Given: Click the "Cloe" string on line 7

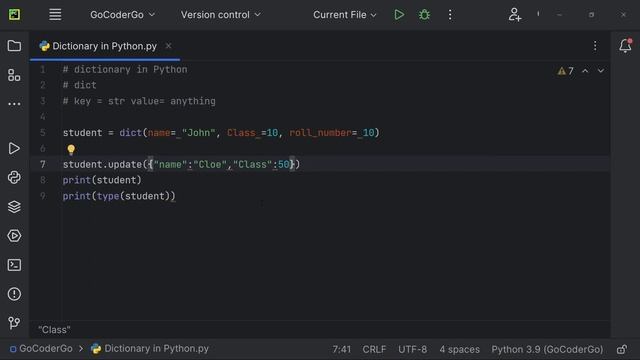Looking at the screenshot, I should click(x=210, y=164).
